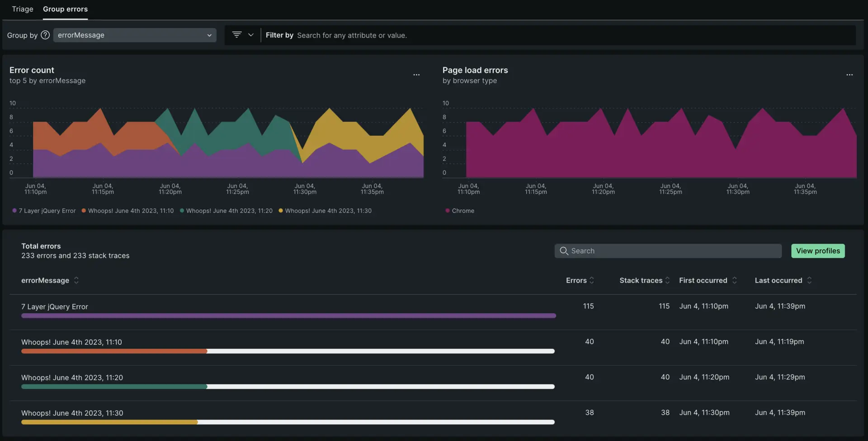Open Error count chart ellipsis menu

click(x=416, y=75)
